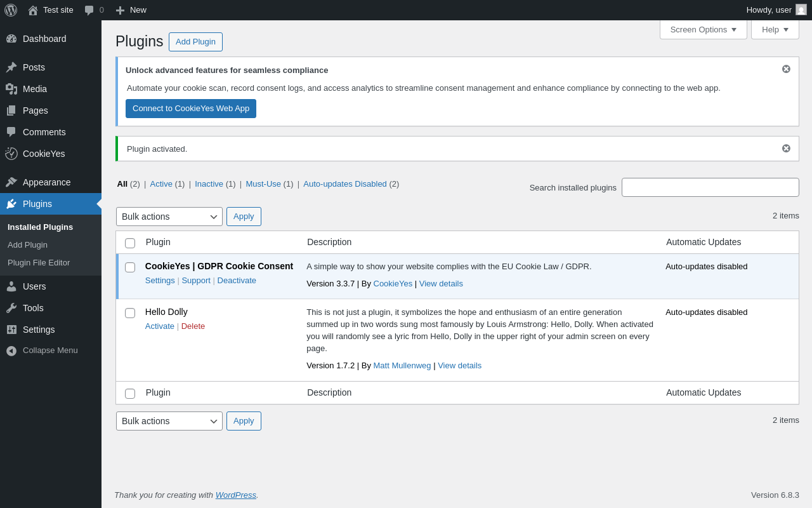Click the Tools wrench icon
Screen dimensions: 812x508
click(11, 308)
